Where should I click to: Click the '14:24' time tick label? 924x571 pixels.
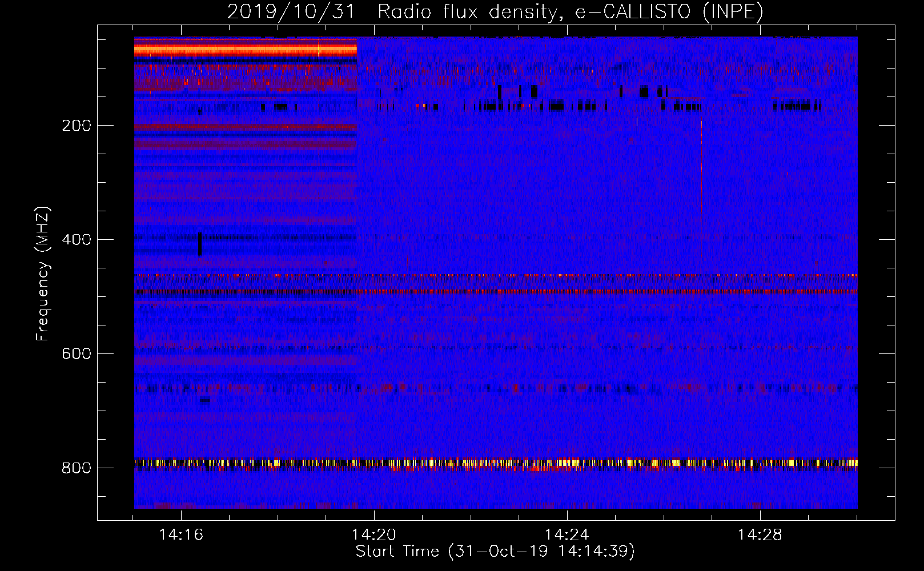pyautogui.click(x=567, y=535)
